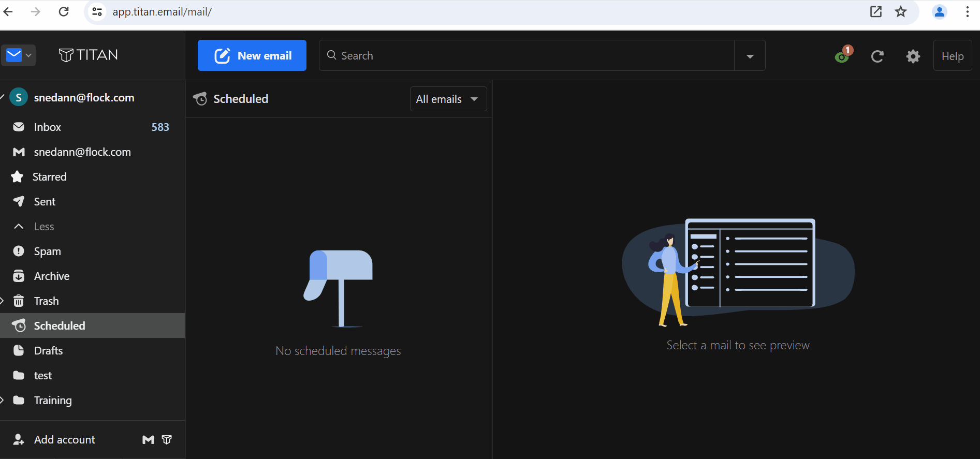The image size is (980, 459).
Task: Click the Spam exclamation icon
Action: pos(19,251)
